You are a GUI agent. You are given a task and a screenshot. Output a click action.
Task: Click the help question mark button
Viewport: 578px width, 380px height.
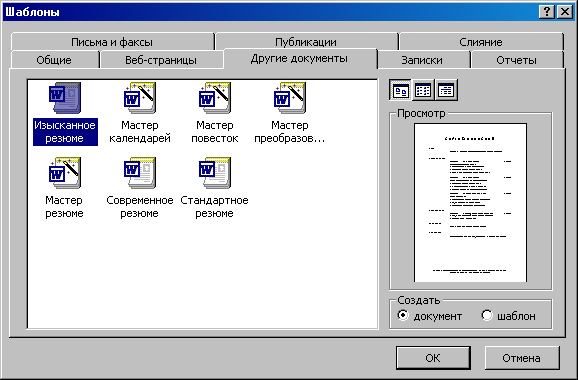pyautogui.click(x=547, y=12)
